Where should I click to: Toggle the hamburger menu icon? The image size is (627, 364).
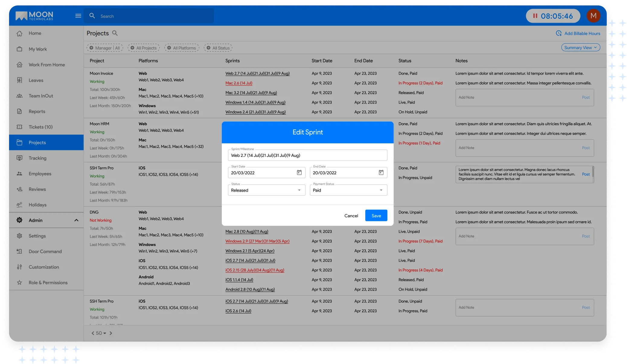[x=78, y=16]
